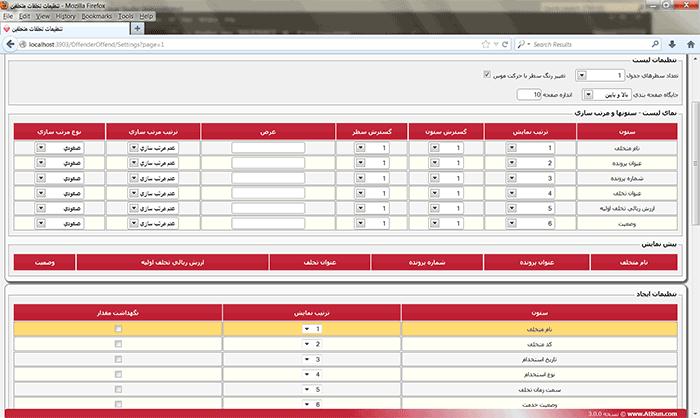Image resolution: width=700 pixels, height=418 pixels.
Task: Follow the www.AtiSun.com footer link
Action: [652, 414]
